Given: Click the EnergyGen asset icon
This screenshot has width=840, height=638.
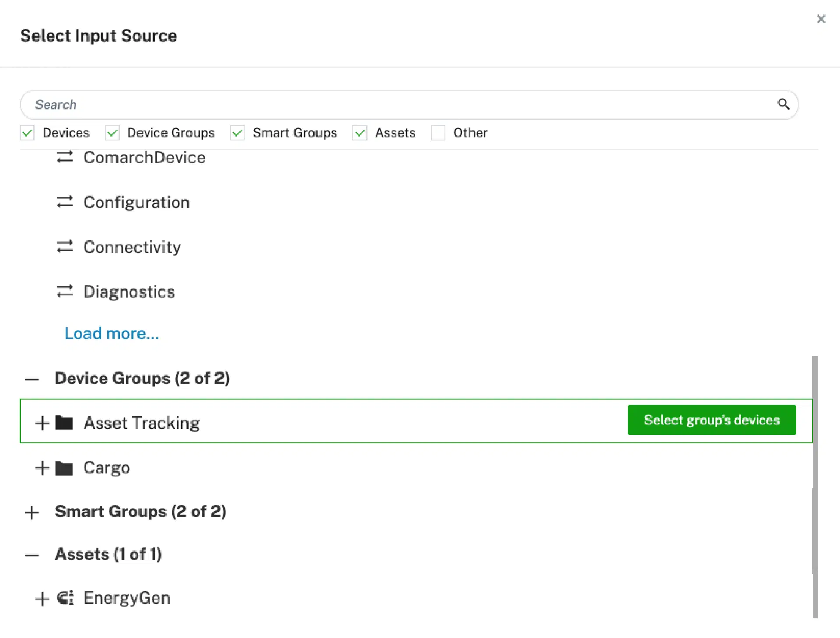Looking at the screenshot, I should tap(65, 598).
